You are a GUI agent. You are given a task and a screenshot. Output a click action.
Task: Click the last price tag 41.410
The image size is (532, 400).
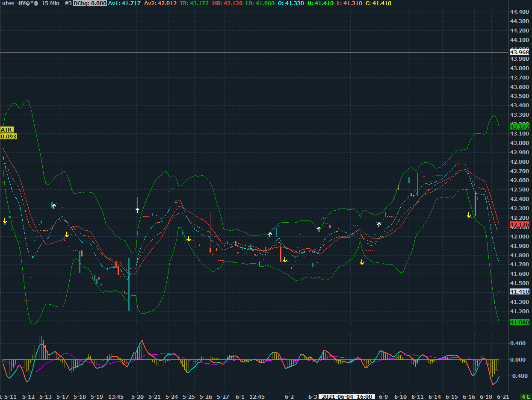pyautogui.click(x=520, y=291)
